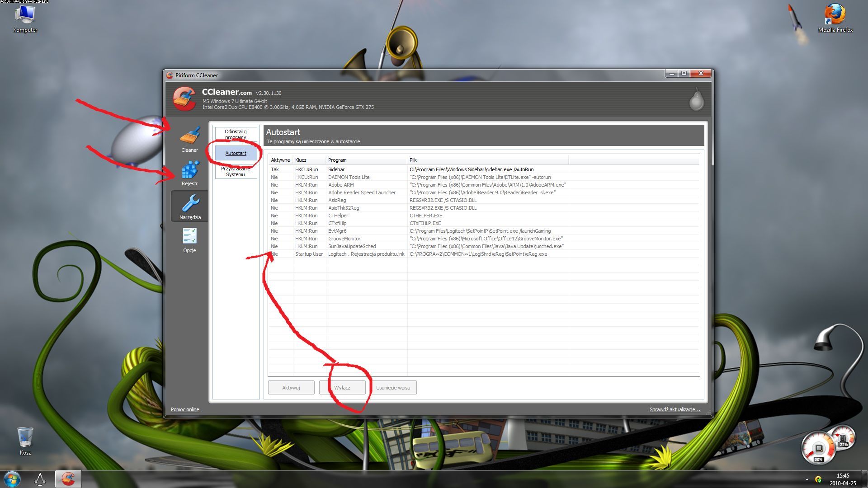
Task: Open the Odinstaluj programy tab
Action: point(236,134)
